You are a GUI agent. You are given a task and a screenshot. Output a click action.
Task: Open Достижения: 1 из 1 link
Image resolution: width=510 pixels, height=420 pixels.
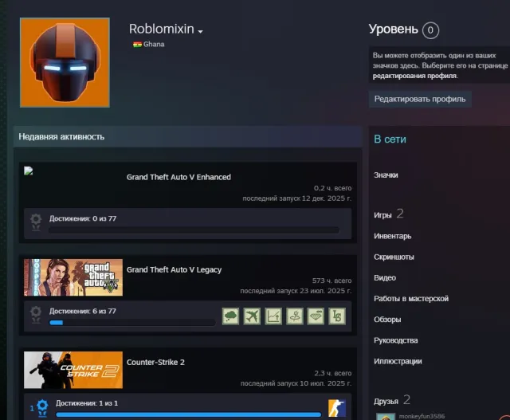pyautogui.click(x=87, y=403)
